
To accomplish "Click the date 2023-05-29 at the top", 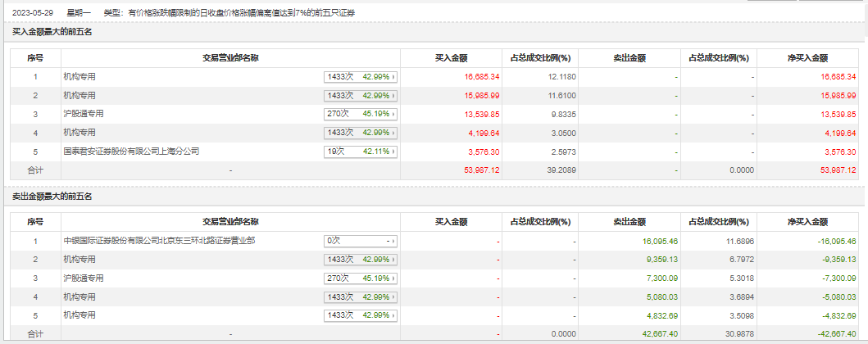I will tap(31, 14).
